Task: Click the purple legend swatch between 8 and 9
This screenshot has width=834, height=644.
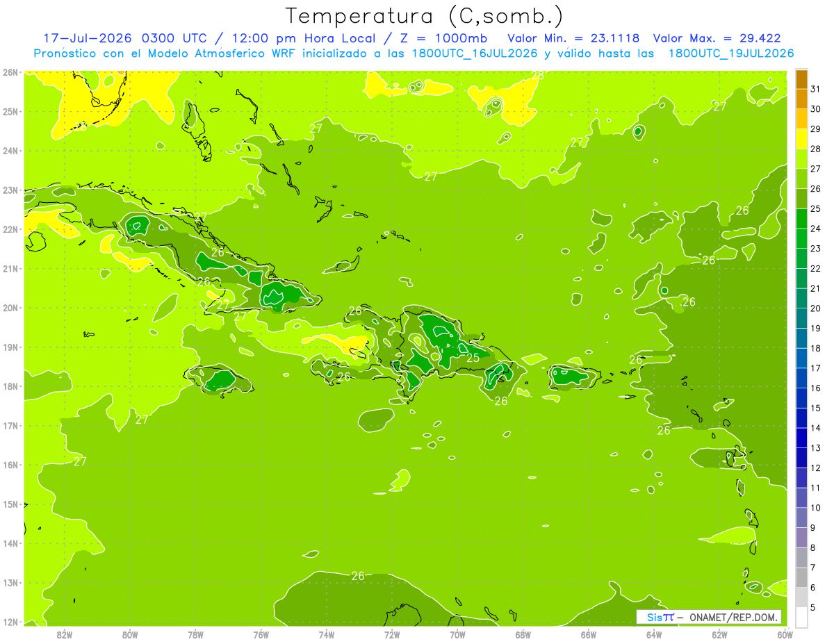Action: [801, 538]
